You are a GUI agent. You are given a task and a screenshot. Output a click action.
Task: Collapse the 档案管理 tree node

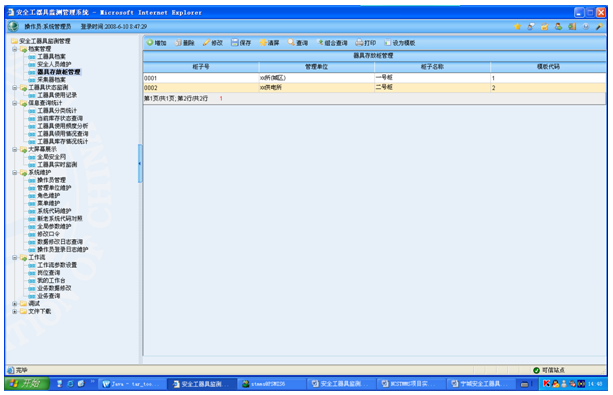tap(14, 49)
